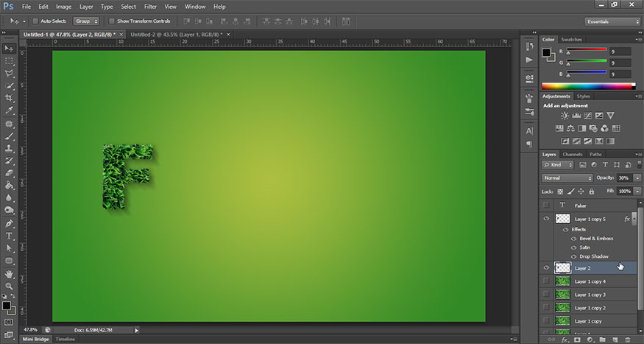Hide the Bevel & Emboss effect
This screenshot has height=344, width=644.
[x=574, y=239]
